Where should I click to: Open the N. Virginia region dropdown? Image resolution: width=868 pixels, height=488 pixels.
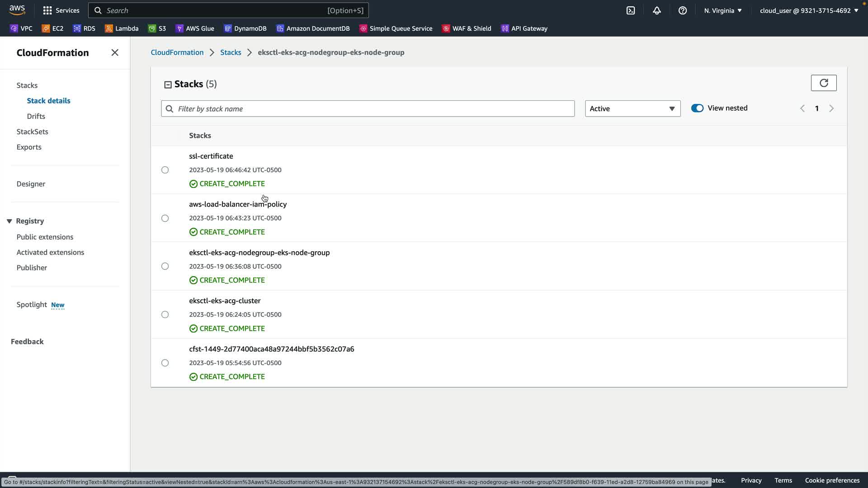pyautogui.click(x=722, y=10)
